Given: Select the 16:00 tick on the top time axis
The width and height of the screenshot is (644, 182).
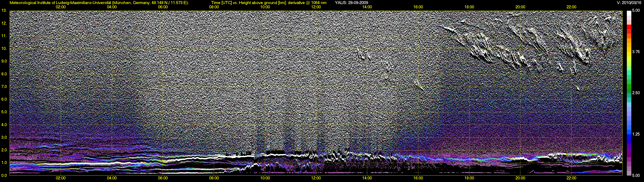Looking at the screenshot, I should [418, 7].
